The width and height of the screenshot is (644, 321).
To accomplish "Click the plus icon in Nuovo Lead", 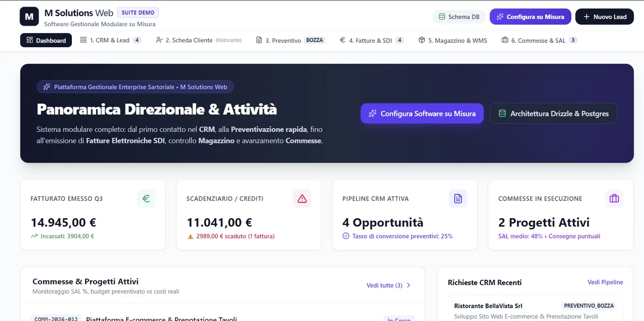I will 587,17.
